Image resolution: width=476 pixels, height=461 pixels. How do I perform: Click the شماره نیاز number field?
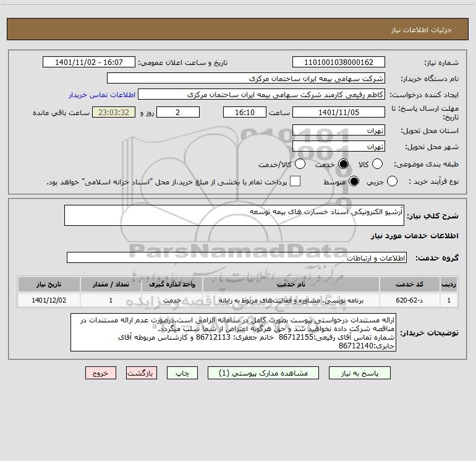pyautogui.click(x=339, y=62)
